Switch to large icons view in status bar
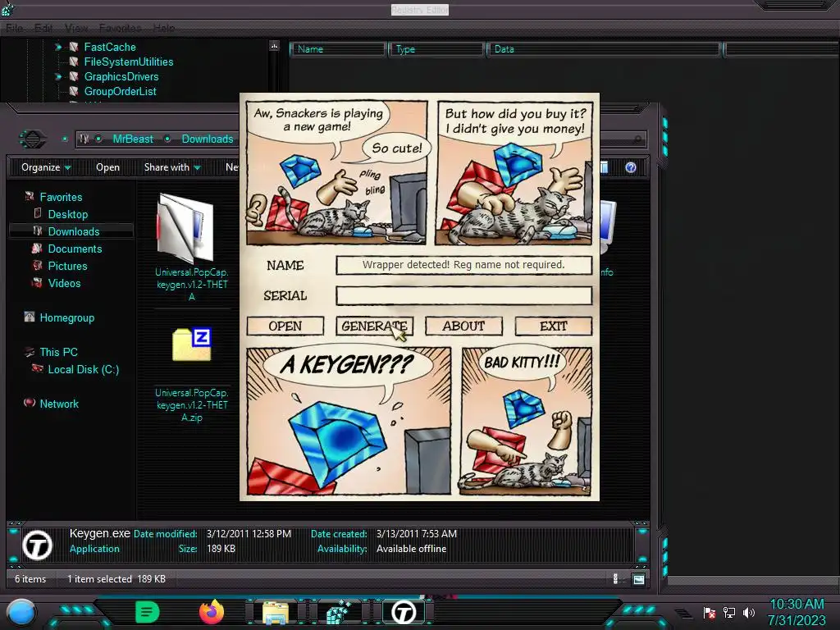The image size is (840, 630). [638, 579]
